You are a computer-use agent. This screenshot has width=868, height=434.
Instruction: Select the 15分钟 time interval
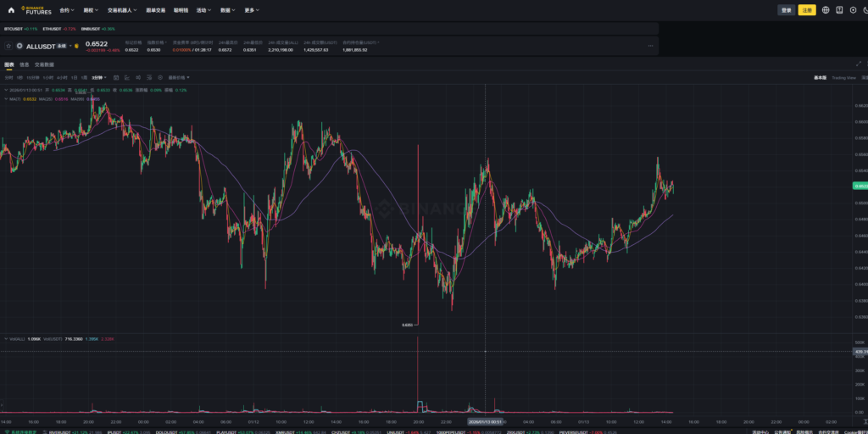tap(32, 77)
